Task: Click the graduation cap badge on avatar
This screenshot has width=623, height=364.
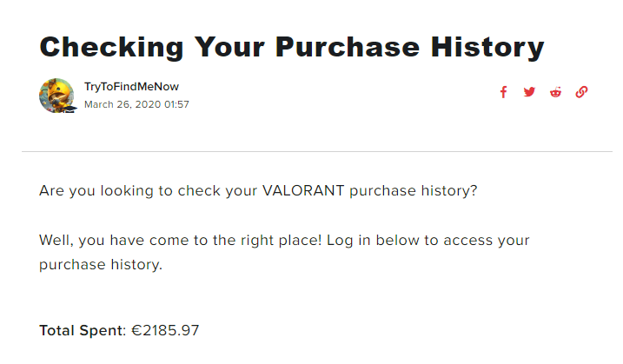Action: [x=69, y=109]
